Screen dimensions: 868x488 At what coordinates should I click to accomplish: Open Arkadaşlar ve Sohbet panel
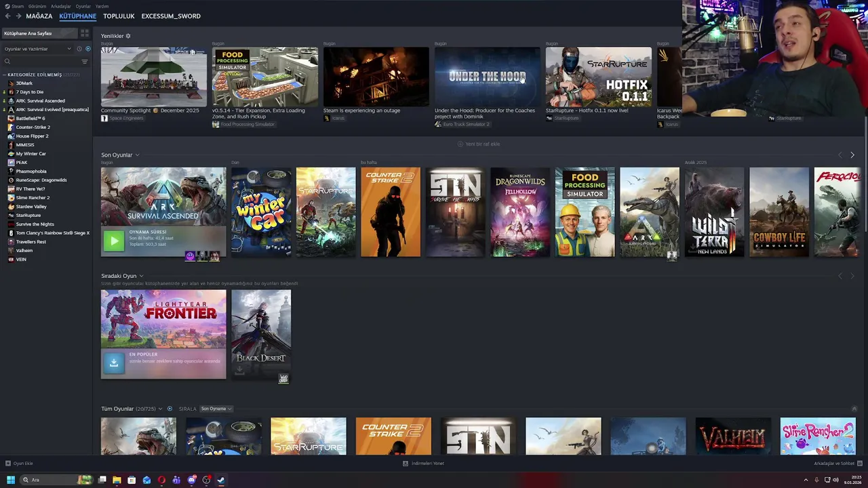point(837,464)
